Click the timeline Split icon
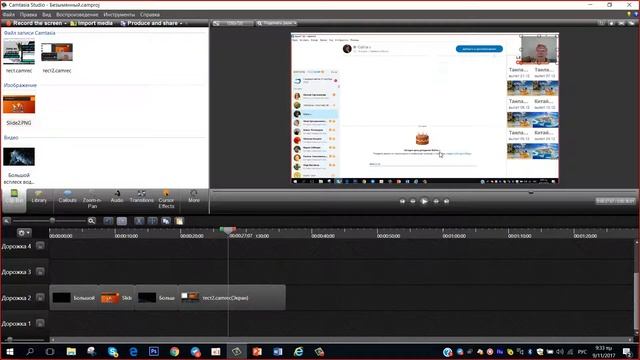This screenshot has height=360, width=640. point(152,221)
